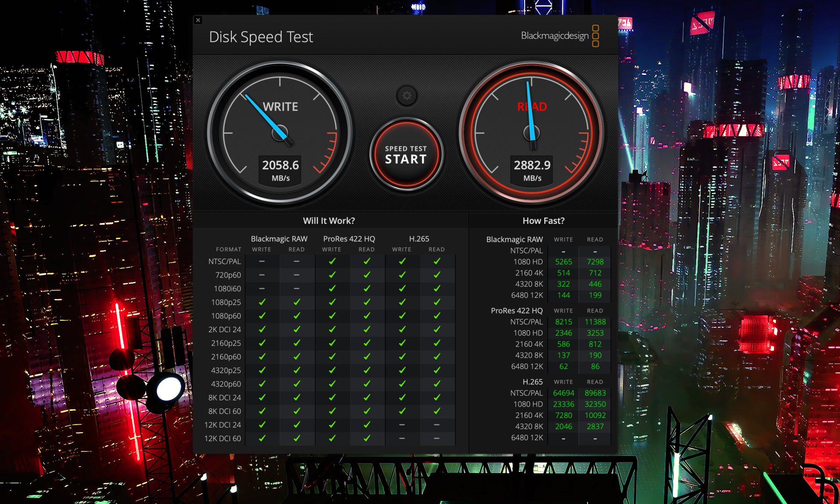
Task: Click the WRITE gauge label
Action: pyautogui.click(x=280, y=107)
